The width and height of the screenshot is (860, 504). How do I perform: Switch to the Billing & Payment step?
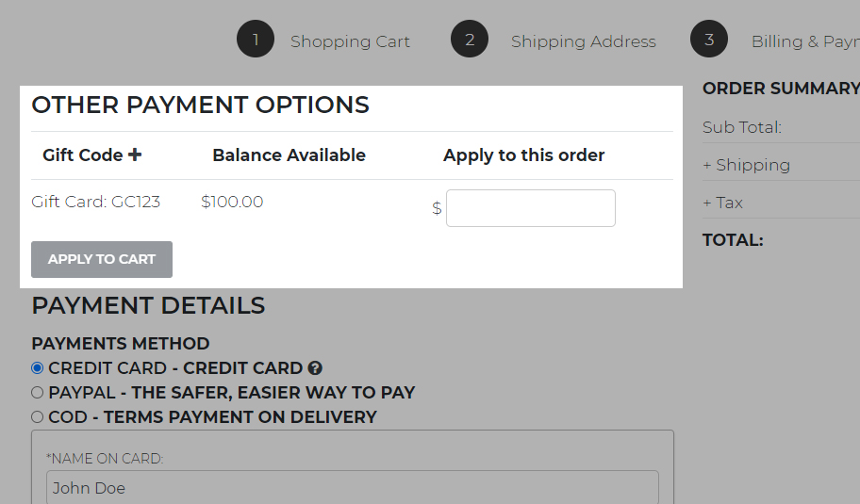click(804, 41)
